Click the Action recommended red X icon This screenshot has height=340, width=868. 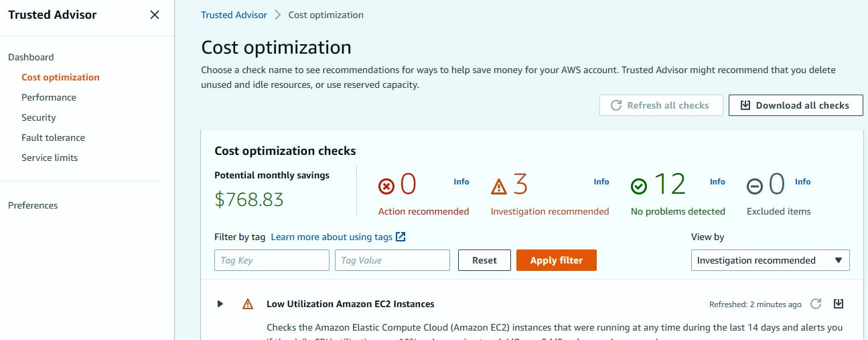(386, 186)
